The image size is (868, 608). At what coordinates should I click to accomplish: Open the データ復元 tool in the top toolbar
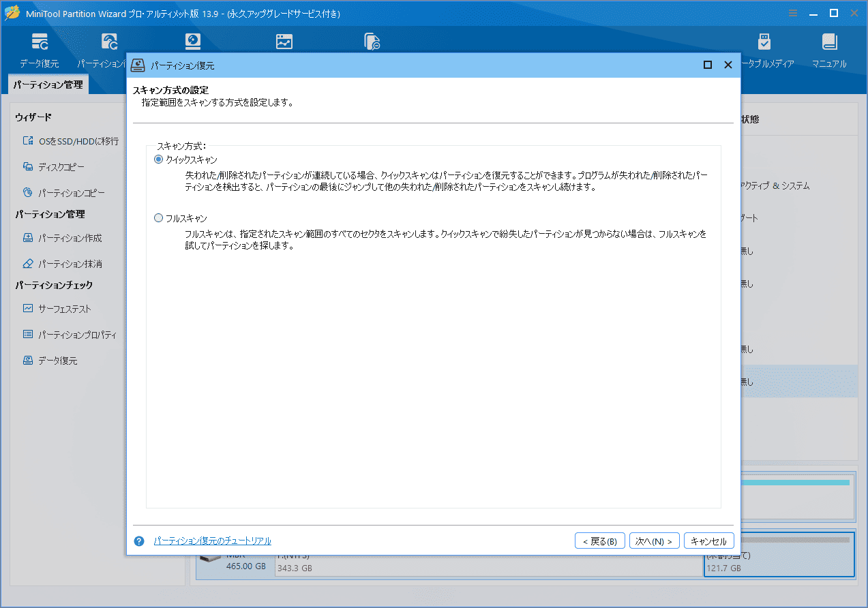[x=40, y=51]
